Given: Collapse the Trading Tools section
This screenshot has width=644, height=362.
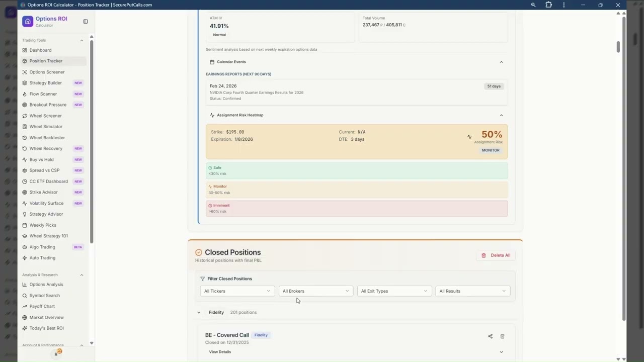Looking at the screenshot, I should pyautogui.click(x=82, y=40).
